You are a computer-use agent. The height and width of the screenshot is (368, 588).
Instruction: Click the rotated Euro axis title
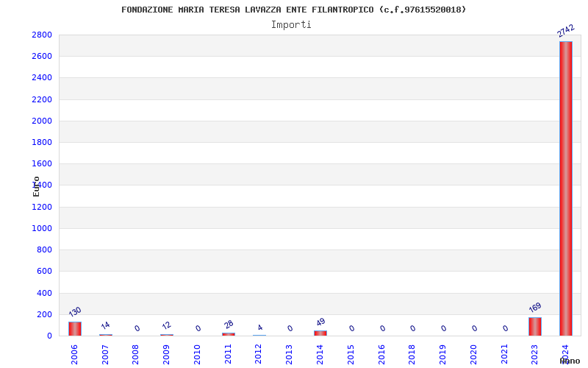(36, 187)
